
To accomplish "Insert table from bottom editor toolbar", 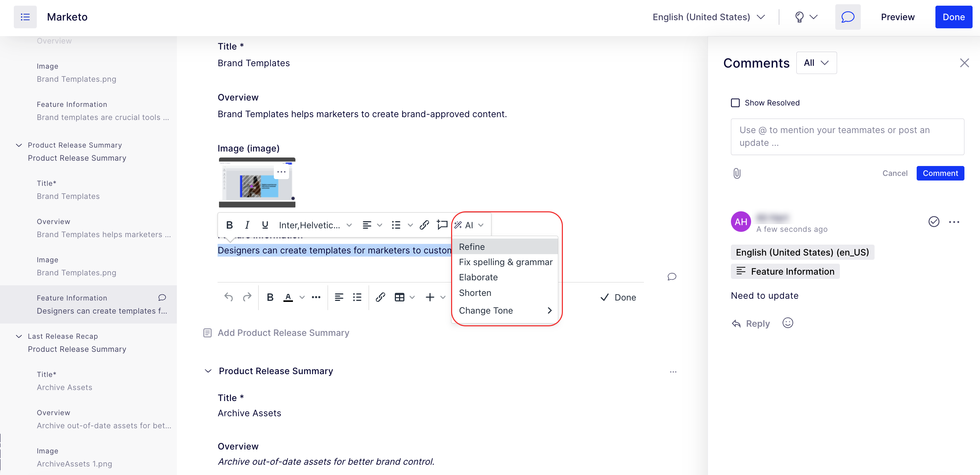I will 399,297.
